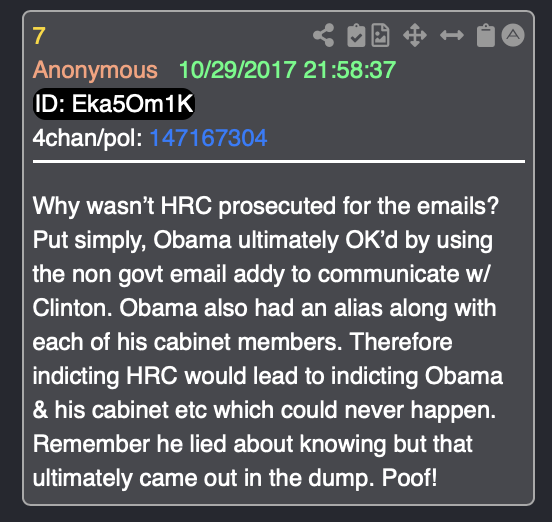Image resolution: width=552 pixels, height=522 pixels.
Task: Click the plain clipboard copy icon
Action: click(486, 35)
